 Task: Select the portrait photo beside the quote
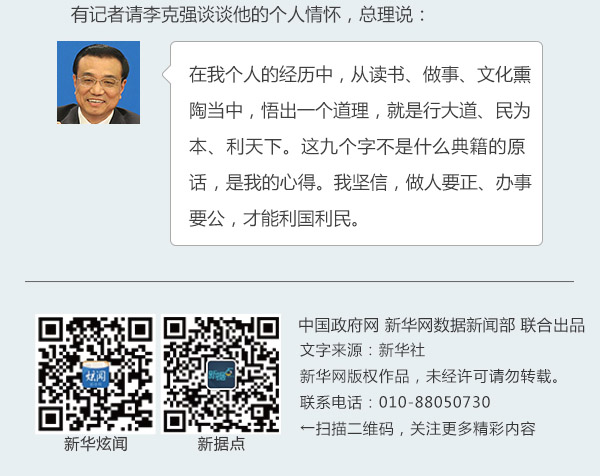pos(98,82)
